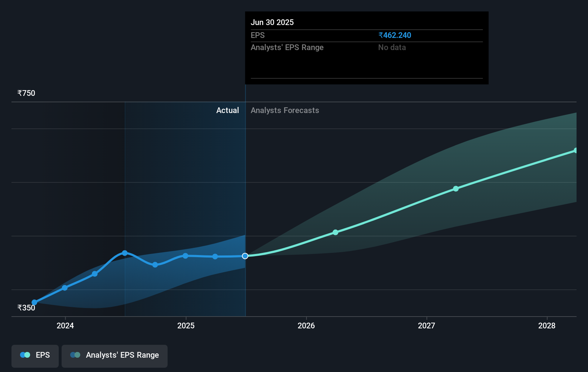Screen dimensions: 588x372
Task: Click the final forecast point at chart's right edge
Action: (576, 150)
